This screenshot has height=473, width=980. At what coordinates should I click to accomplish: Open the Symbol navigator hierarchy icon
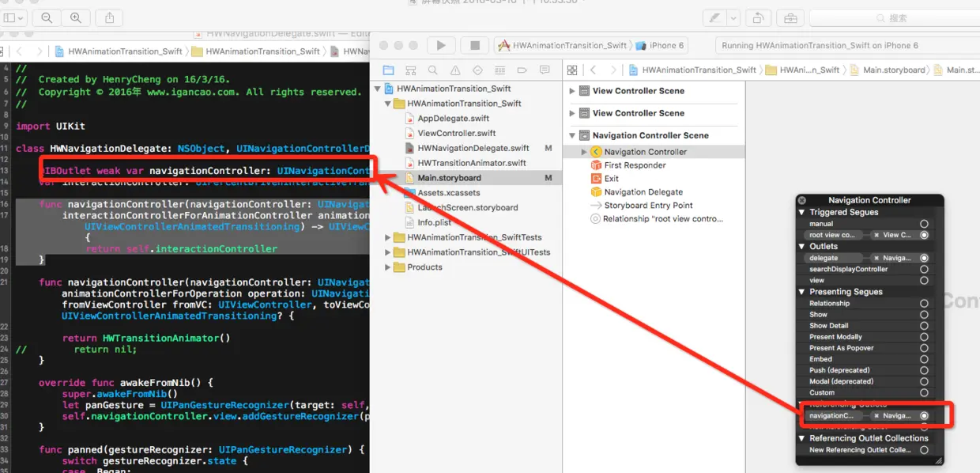(x=410, y=70)
